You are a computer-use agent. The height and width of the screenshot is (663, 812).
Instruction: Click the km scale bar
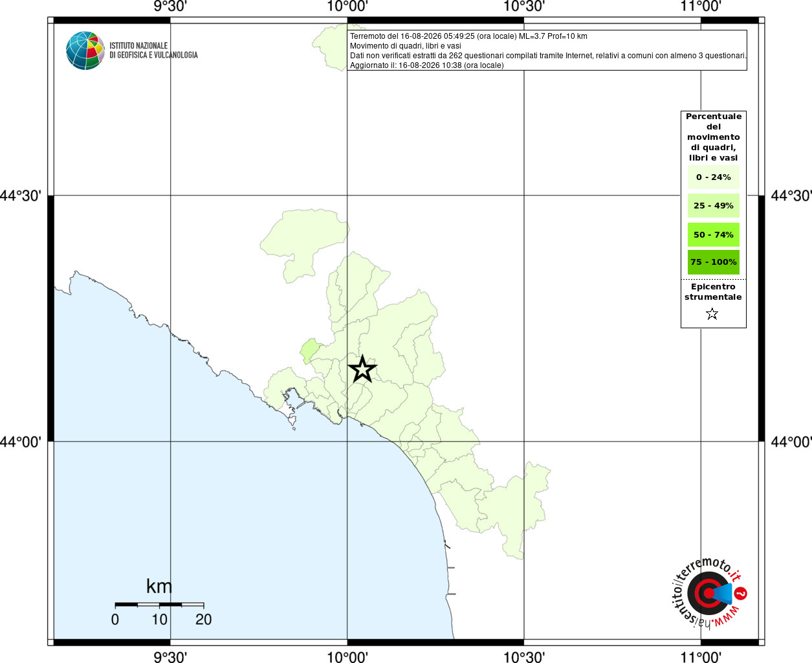(x=159, y=604)
